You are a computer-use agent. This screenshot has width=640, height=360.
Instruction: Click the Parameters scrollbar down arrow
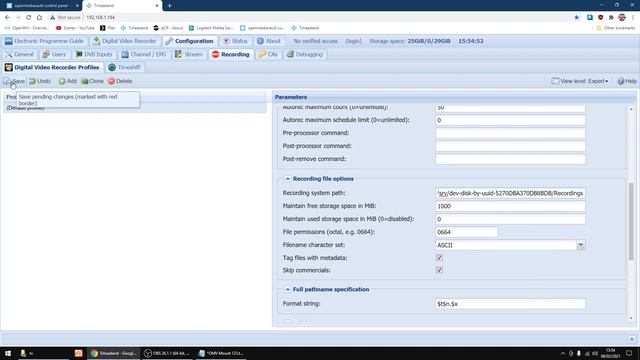(x=631, y=318)
